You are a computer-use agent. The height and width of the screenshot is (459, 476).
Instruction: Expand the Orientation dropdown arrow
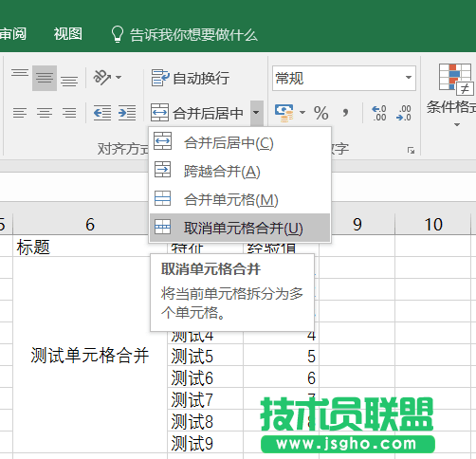119,78
